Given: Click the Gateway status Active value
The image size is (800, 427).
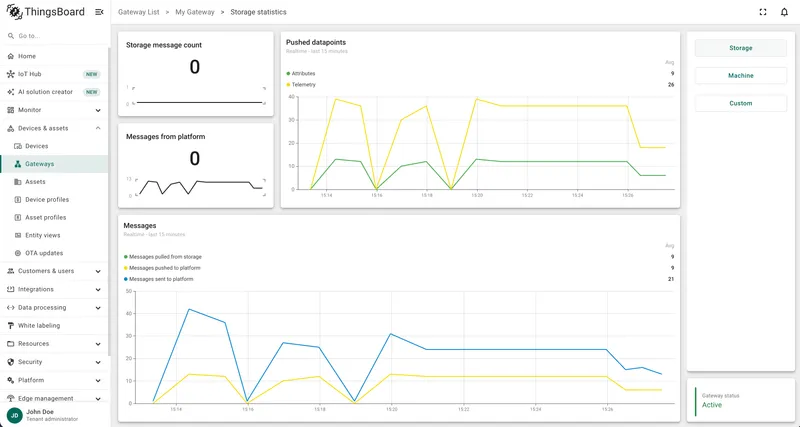Looking at the screenshot, I should [x=712, y=405].
